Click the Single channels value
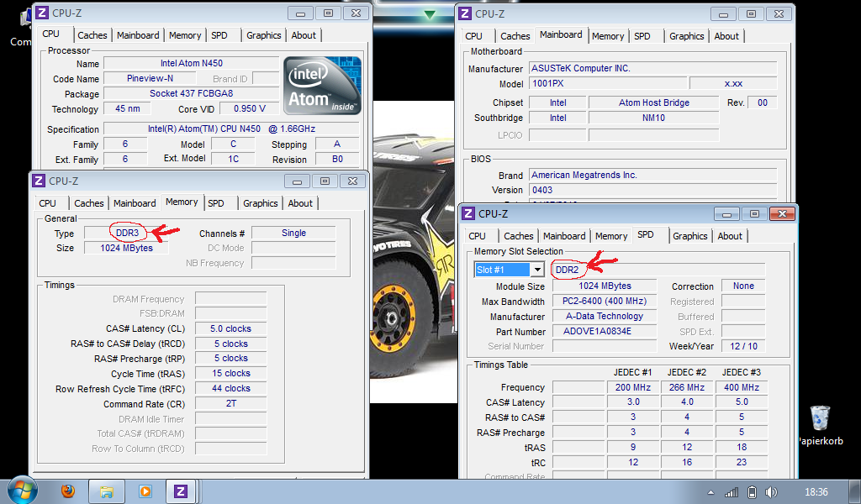 coord(293,233)
